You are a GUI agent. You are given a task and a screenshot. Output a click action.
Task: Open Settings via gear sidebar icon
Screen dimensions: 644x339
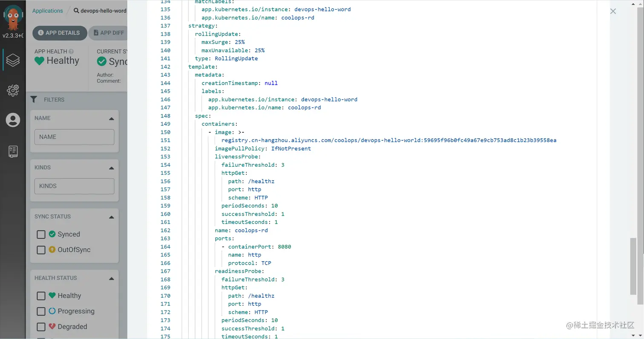pos(13,90)
